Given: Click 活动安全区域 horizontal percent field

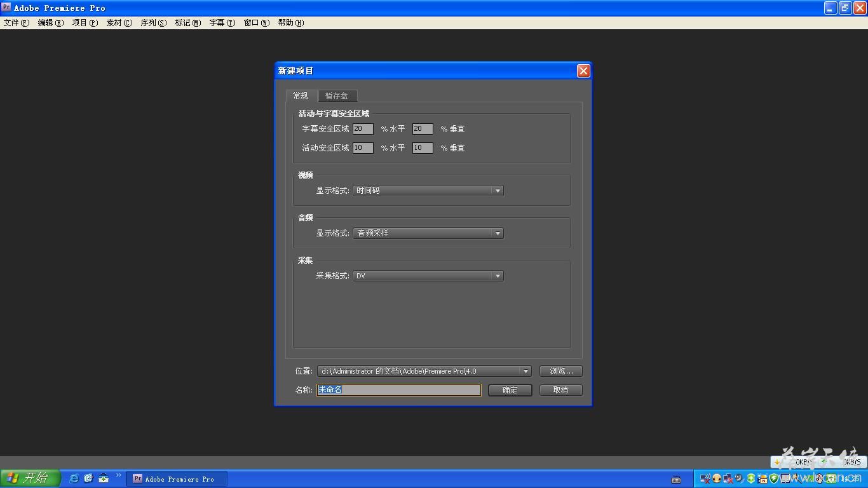Looking at the screenshot, I should tap(363, 148).
